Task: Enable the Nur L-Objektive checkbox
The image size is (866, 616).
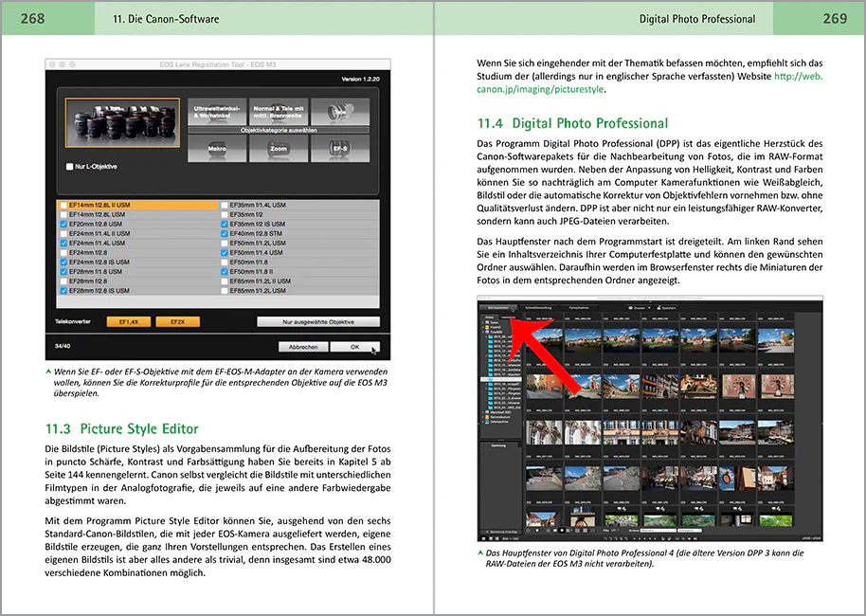Action: [x=69, y=166]
